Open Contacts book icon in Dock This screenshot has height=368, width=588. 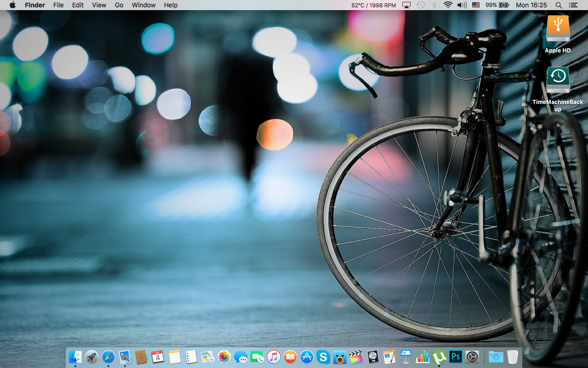pos(141,356)
